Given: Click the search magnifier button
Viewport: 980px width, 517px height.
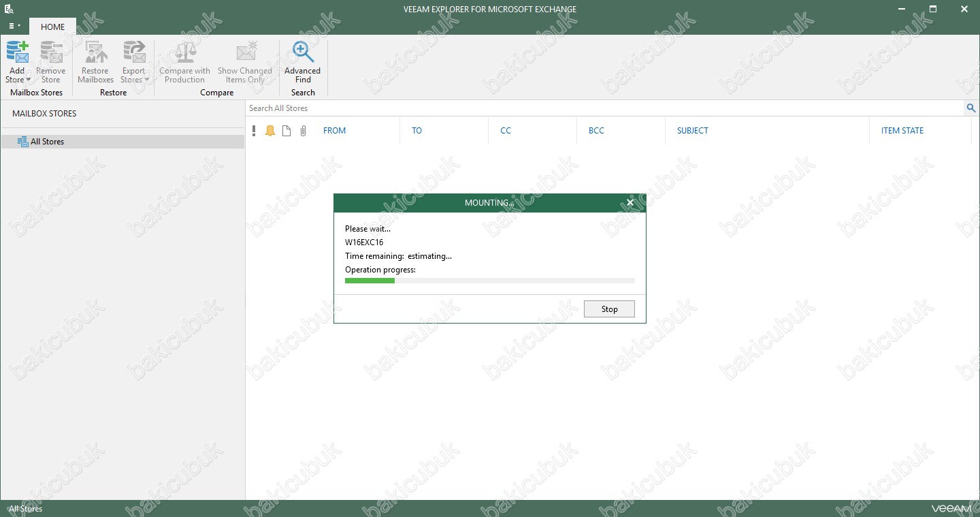Looking at the screenshot, I should click(x=971, y=108).
